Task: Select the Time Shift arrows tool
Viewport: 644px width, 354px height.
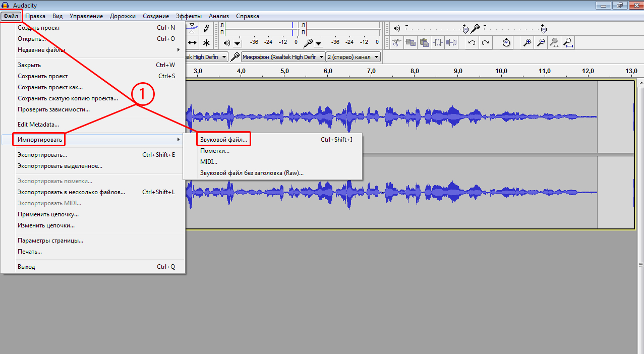Action: pyautogui.click(x=192, y=42)
